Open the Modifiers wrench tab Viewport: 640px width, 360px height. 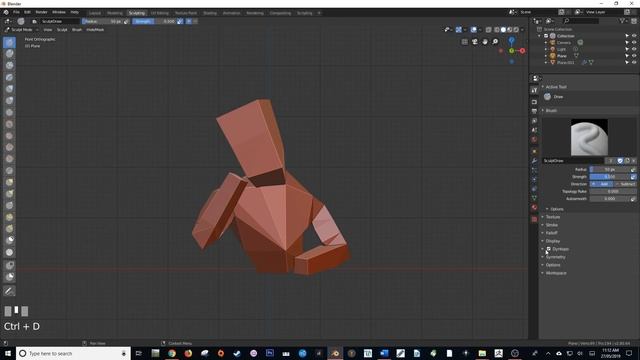coord(534,160)
